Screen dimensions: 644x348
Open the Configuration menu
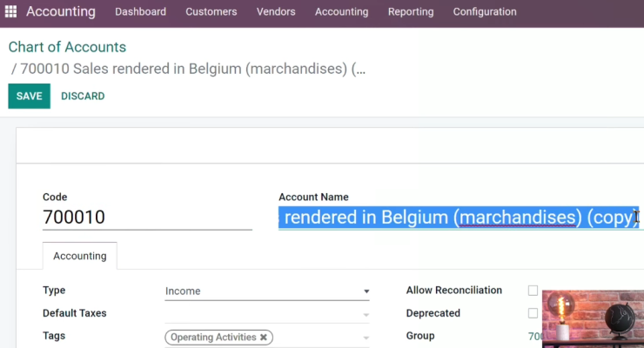pyautogui.click(x=485, y=11)
